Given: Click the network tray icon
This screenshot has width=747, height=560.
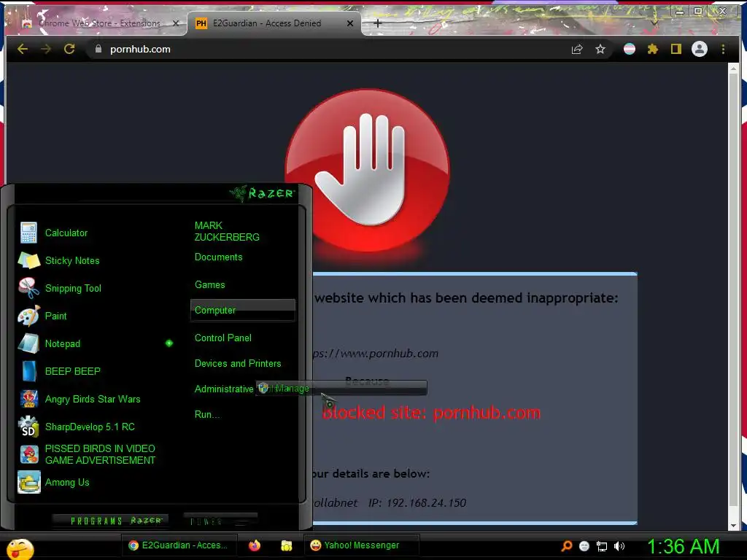Looking at the screenshot, I should [602, 546].
